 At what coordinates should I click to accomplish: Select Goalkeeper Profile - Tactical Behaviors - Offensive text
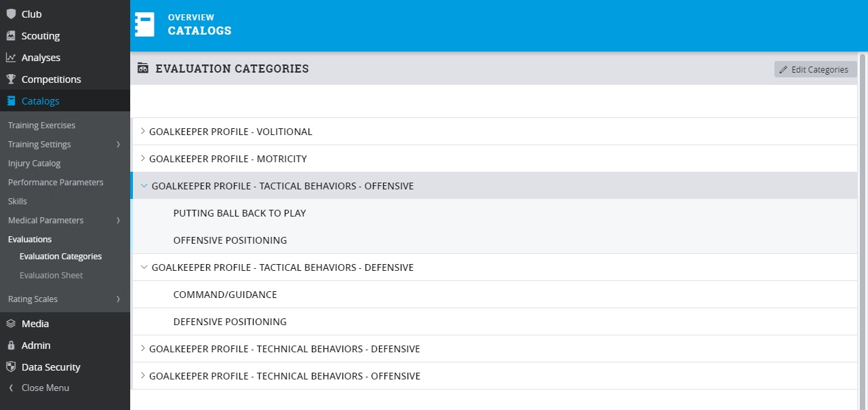point(283,186)
